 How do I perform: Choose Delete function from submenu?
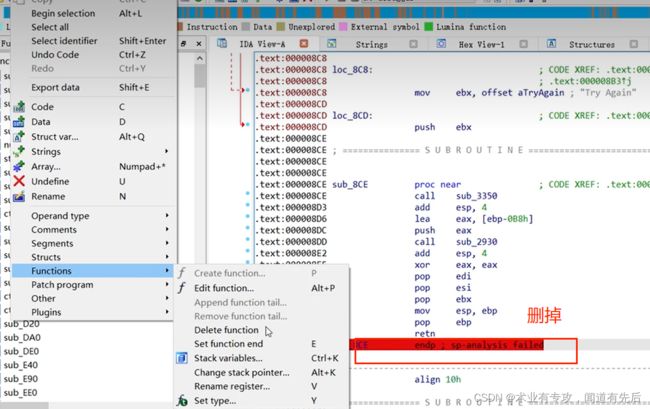pyautogui.click(x=226, y=330)
